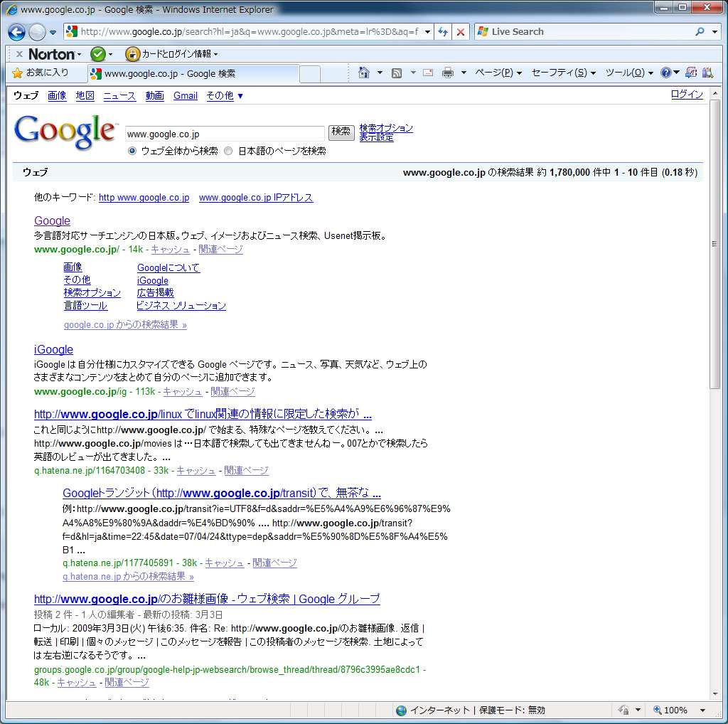
Task: Expand the Print button dropdown arrow
Action: pyautogui.click(x=464, y=73)
